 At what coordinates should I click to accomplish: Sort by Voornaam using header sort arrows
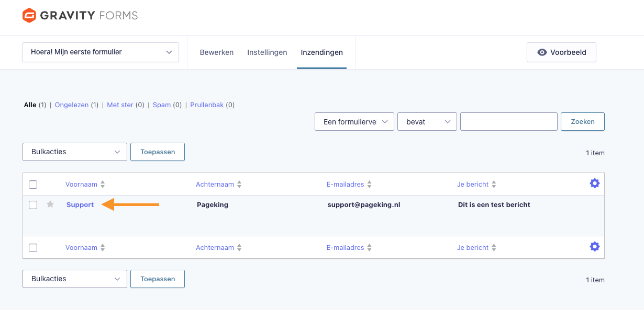pos(103,185)
